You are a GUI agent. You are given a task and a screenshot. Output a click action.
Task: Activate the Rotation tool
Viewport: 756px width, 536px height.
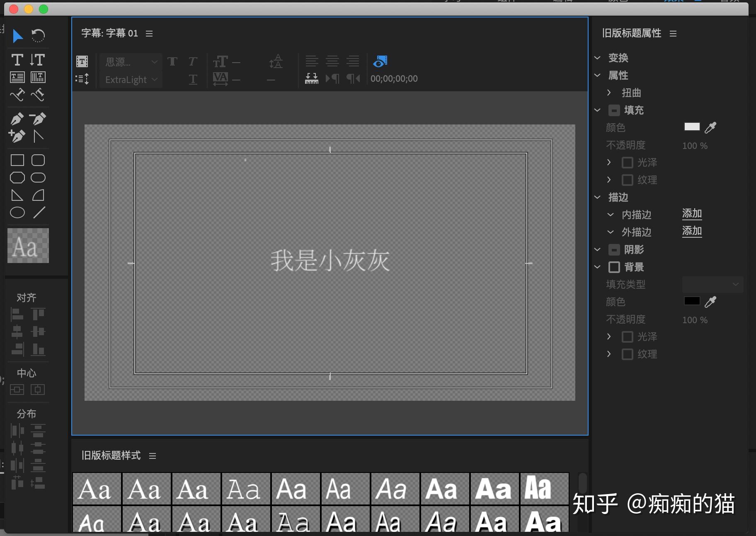click(x=38, y=36)
